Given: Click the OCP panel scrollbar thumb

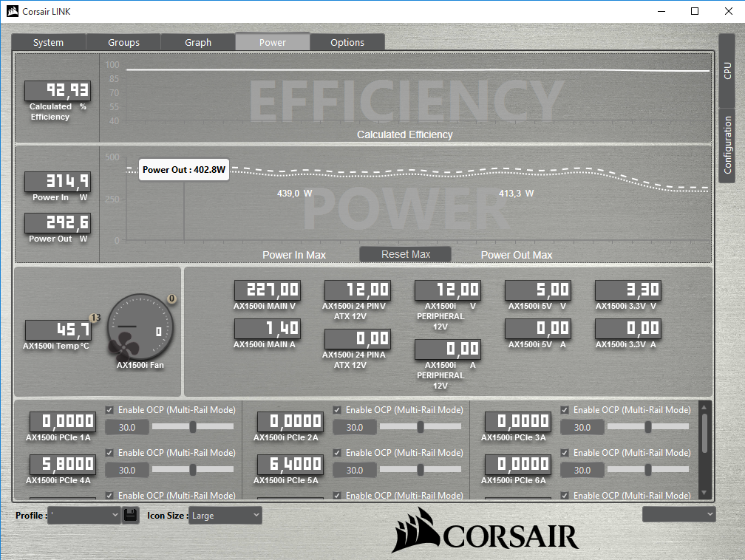Looking at the screenshot, I should 704,433.
